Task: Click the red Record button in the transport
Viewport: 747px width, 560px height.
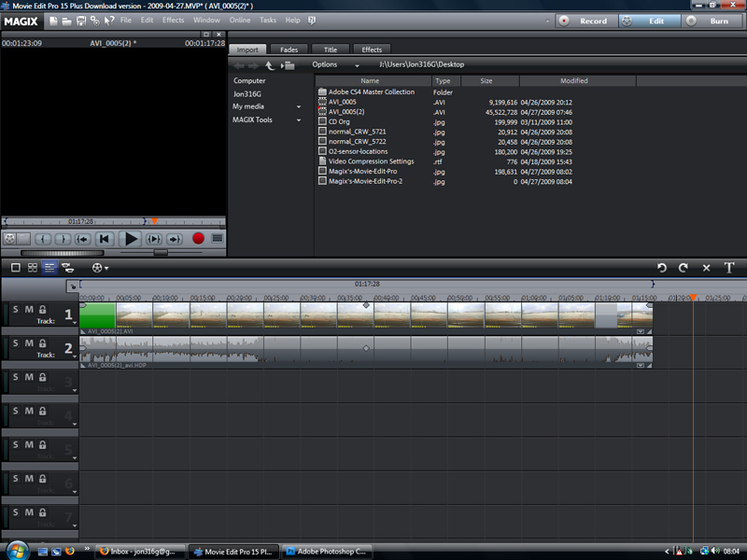Action: pyautogui.click(x=198, y=239)
